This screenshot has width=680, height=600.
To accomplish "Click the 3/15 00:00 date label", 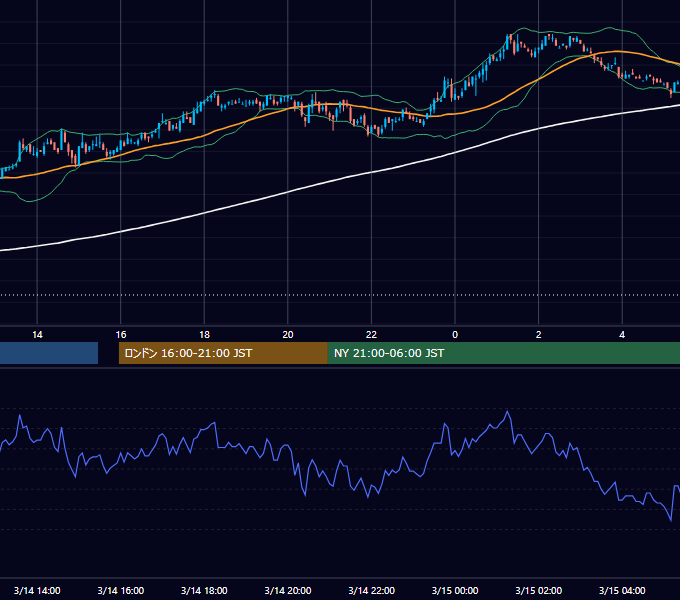I will click(x=455, y=590).
